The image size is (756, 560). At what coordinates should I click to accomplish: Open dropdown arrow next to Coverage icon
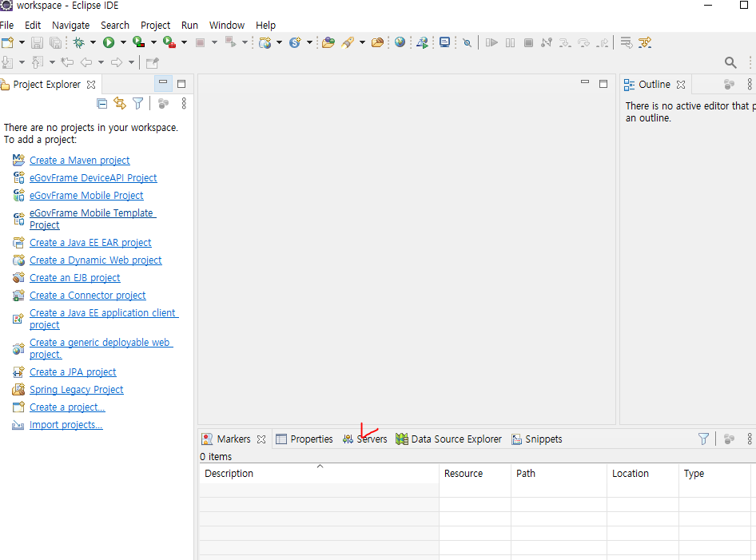(x=153, y=42)
